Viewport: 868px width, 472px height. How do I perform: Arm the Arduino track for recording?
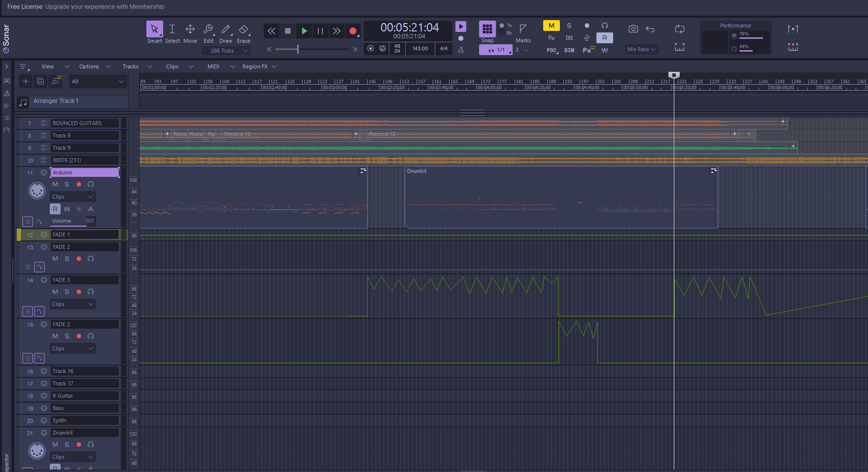(79, 184)
